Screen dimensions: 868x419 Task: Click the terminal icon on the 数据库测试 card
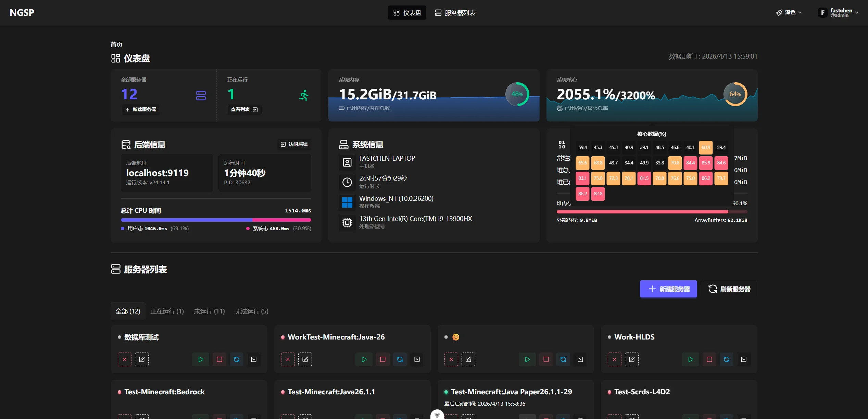click(x=254, y=359)
